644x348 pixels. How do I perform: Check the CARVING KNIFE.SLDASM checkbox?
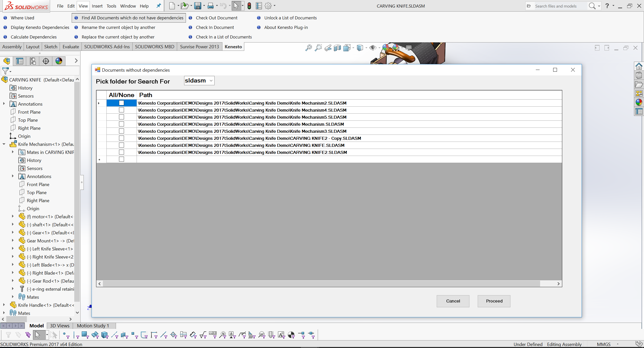pyautogui.click(x=122, y=145)
